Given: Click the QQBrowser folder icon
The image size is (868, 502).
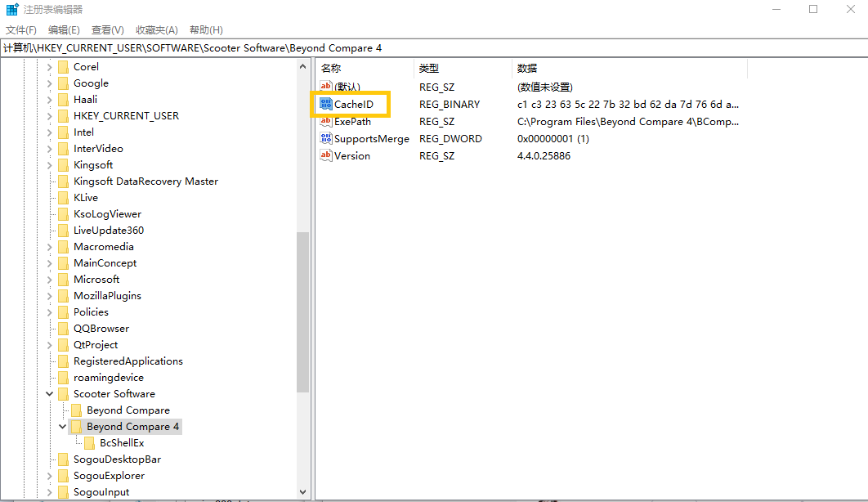Looking at the screenshot, I should [64, 328].
